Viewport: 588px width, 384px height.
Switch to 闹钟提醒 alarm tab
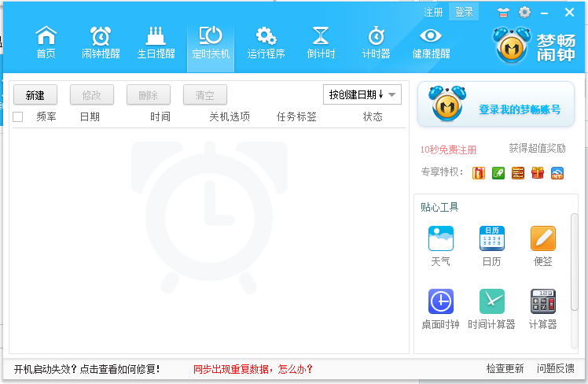point(101,42)
